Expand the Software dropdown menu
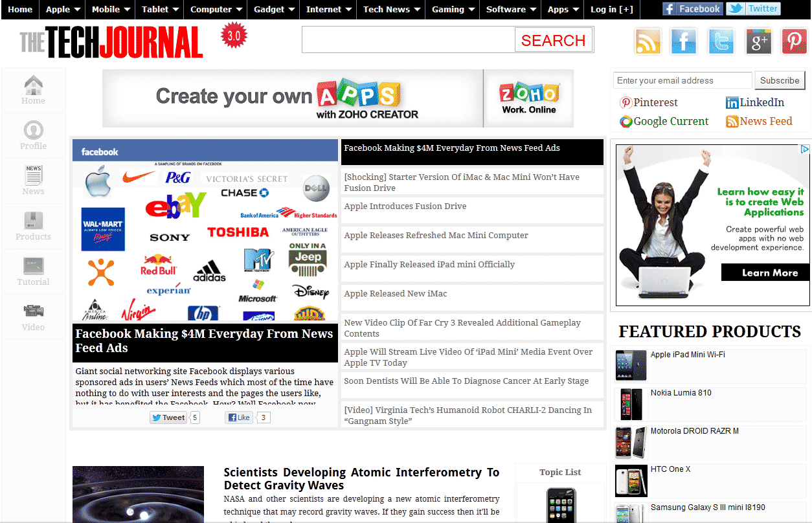Screen dimensions: 812x523 pos(511,9)
